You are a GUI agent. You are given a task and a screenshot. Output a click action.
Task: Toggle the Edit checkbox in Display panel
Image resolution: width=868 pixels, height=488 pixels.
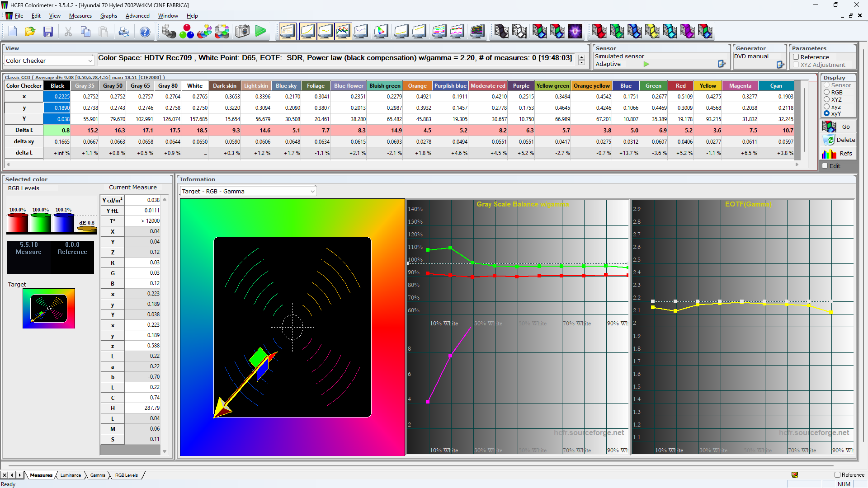tap(825, 166)
